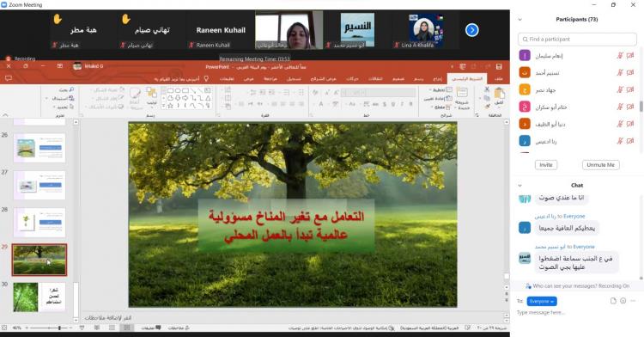Viewport: 644px width, 337px height.
Task: Click the PowerPoint save icon in title bar
Action: pyautogui.click(x=499, y=66)
